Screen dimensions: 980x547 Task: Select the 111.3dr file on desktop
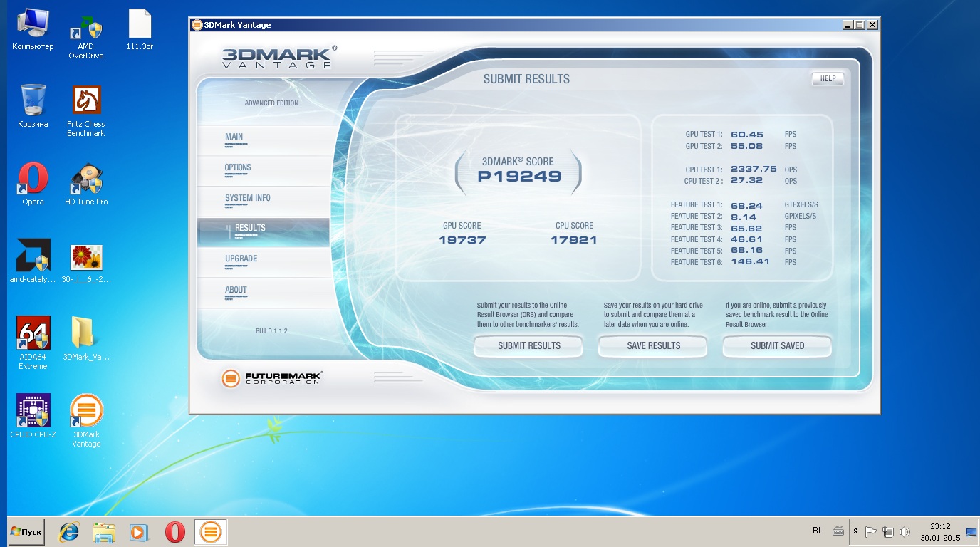[x=140, y=30]
